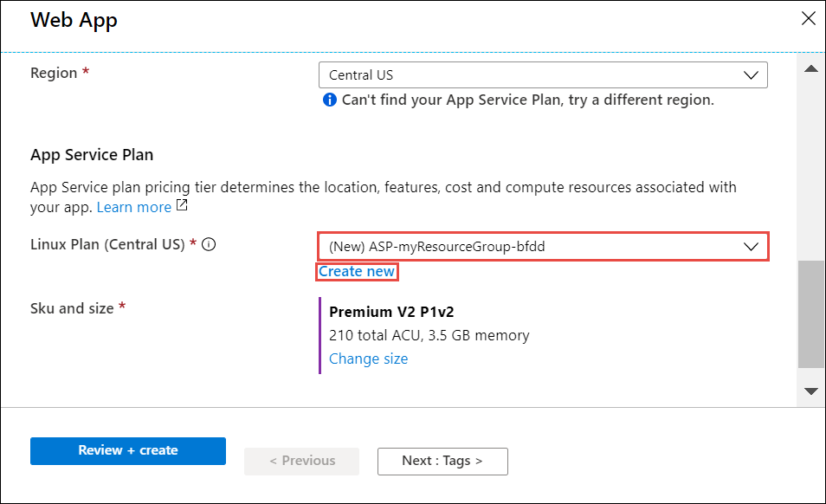
Task: Click the vertical scrollbar thumb
Action: (811, 313)
